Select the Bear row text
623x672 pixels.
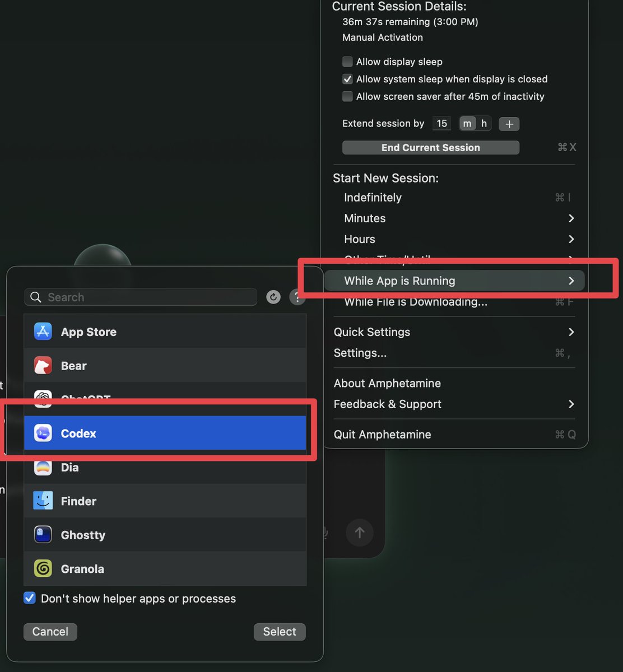(x=73, y=366)
